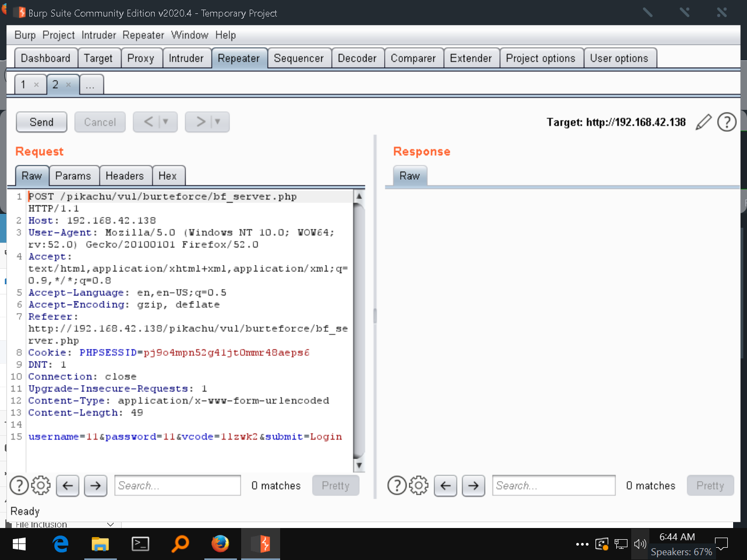This screenshot has width=747, height=560.
Task: Go to previous match in Response search
Action: tap(446, 485)
